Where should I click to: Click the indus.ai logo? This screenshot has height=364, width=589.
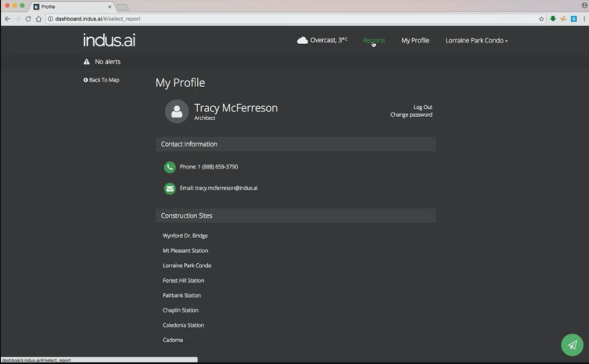coord(108,40)
